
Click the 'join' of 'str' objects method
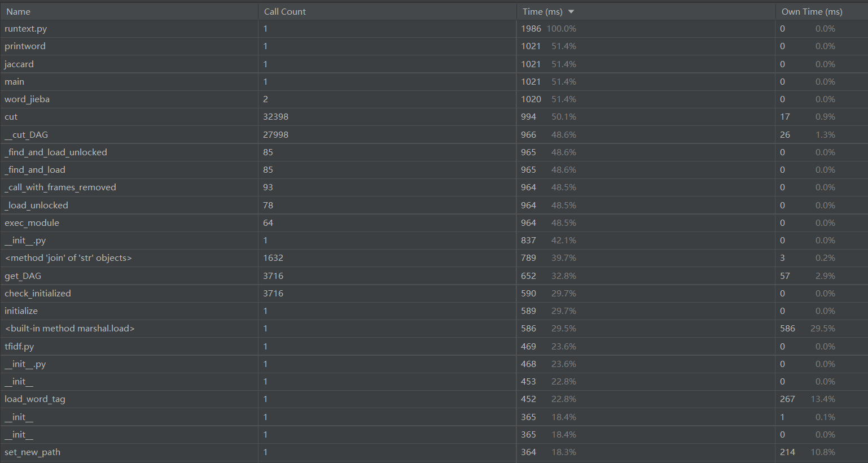pyautogui.click(x=68, y=258)
